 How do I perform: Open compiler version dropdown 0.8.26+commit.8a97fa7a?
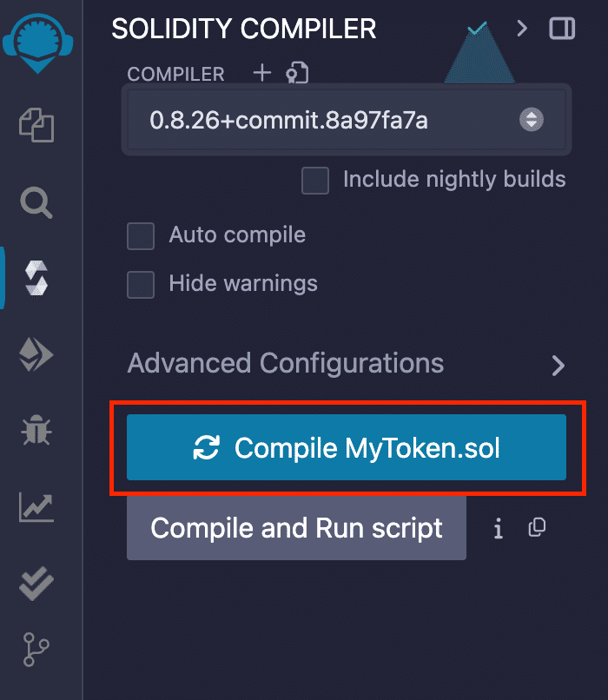pos(347,120)
